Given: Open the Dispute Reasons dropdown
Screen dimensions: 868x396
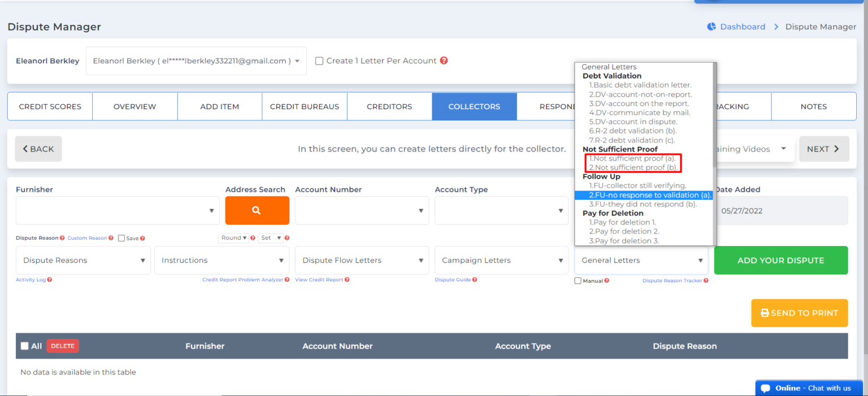Looking at the screenshot, I should [84, 260].
